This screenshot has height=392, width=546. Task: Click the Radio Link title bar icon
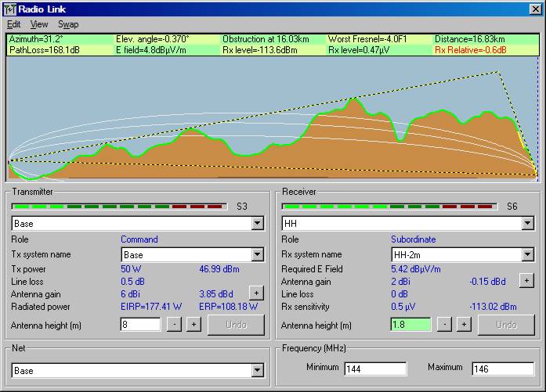click(10, 9)
